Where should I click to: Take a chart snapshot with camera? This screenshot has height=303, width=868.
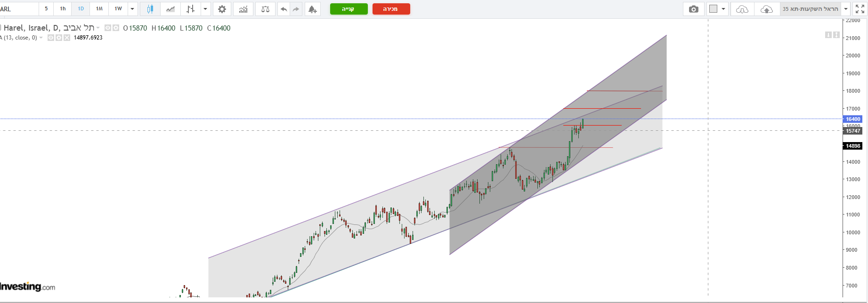pos(693,9)
